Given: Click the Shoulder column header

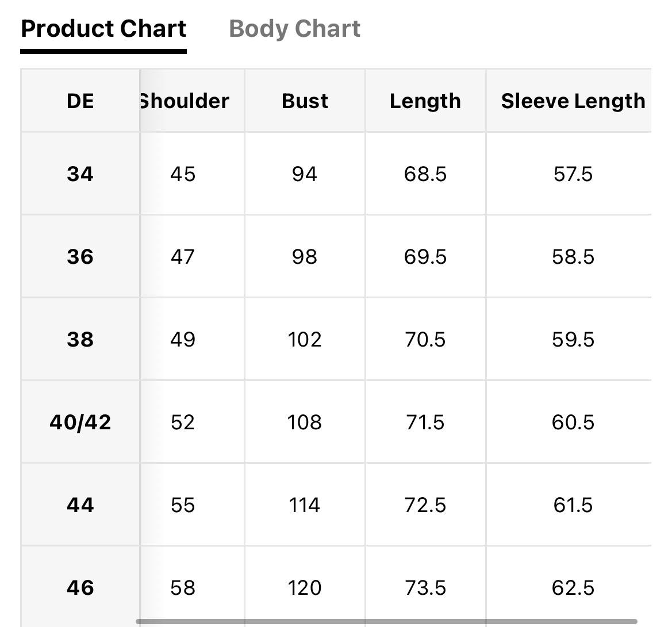Looking at the screenshot, I should pos(185,101).
